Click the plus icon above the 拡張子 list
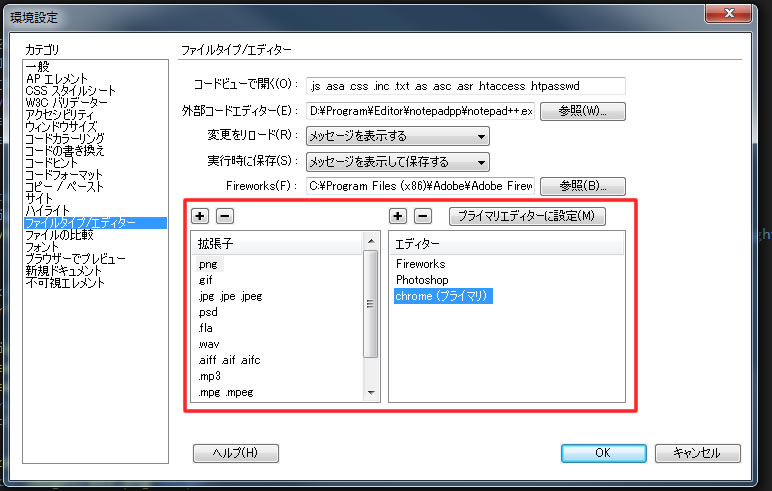This screenshot has height=491, width=772. 199,215
